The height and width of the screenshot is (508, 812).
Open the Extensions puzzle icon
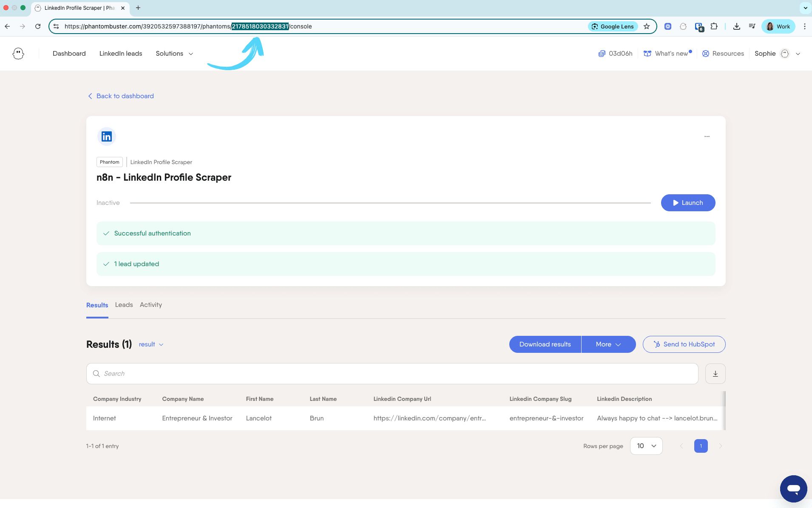tap(714, 26)
